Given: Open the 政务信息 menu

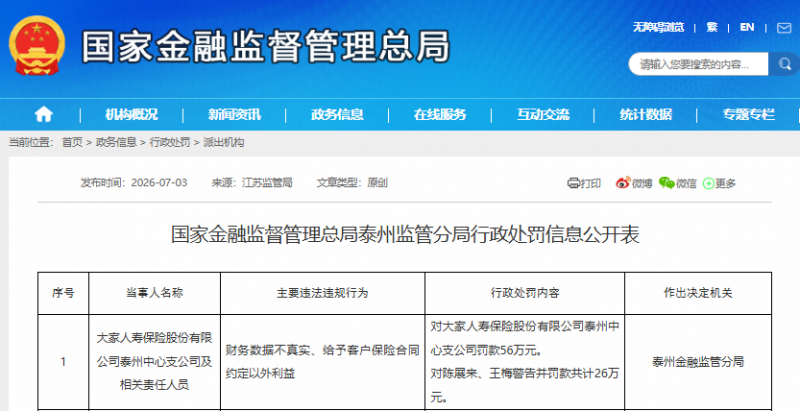Looking at the screenshot, I should tap(337, 114).
